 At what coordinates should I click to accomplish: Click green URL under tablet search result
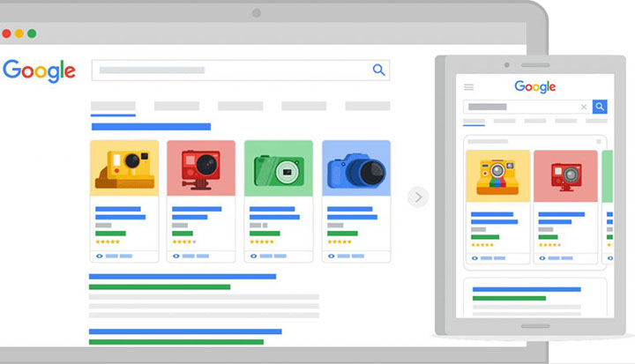pyautogui.click(x=509, y=299)
